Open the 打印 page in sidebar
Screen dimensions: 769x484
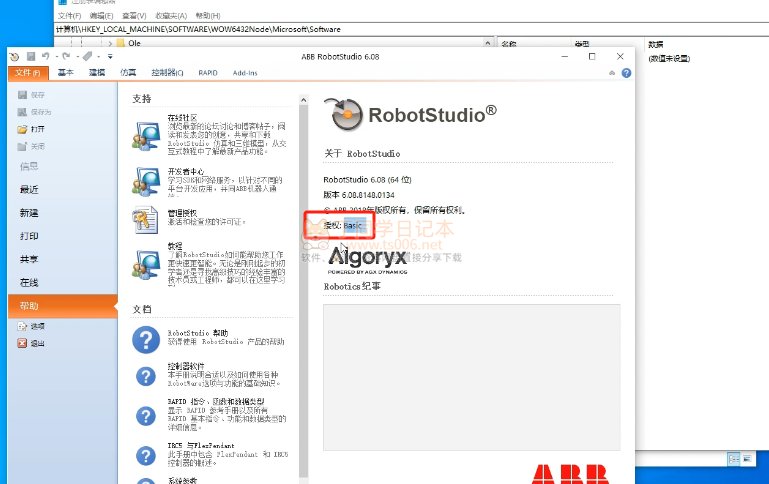click(x=29, y=236)
